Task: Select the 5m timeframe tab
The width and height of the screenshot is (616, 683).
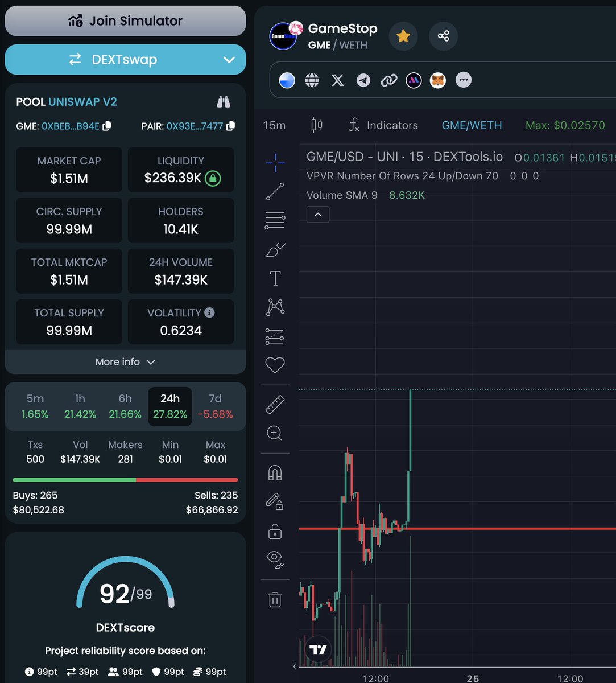Action: pos(35,406)
